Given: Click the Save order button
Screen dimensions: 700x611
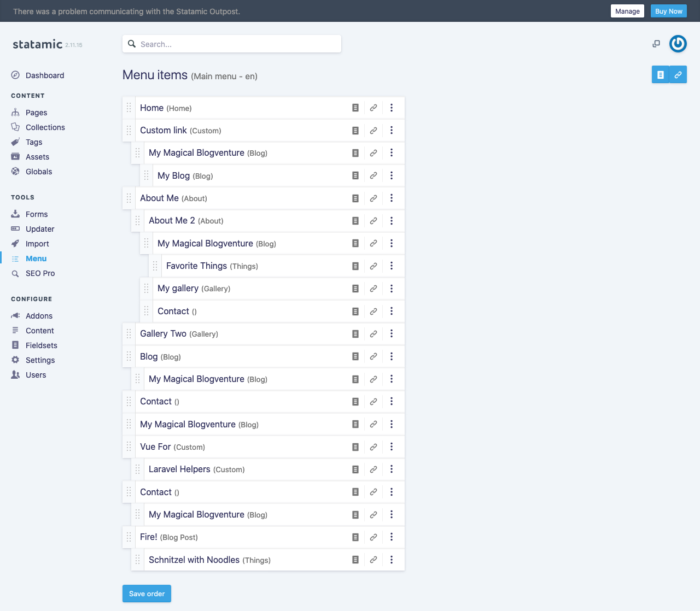Looking at the screenshot, I should pyautogui.click(x=147, y=594).
